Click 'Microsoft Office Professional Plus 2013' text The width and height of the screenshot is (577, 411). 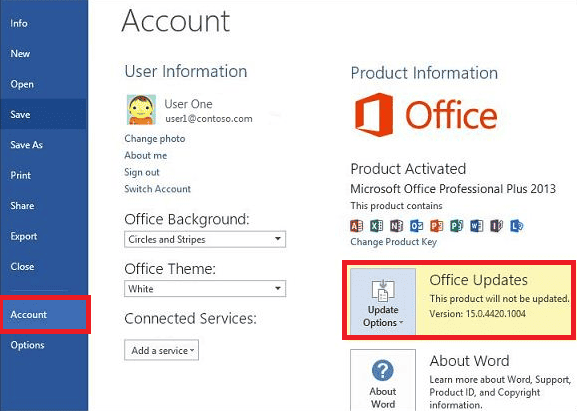453,189
